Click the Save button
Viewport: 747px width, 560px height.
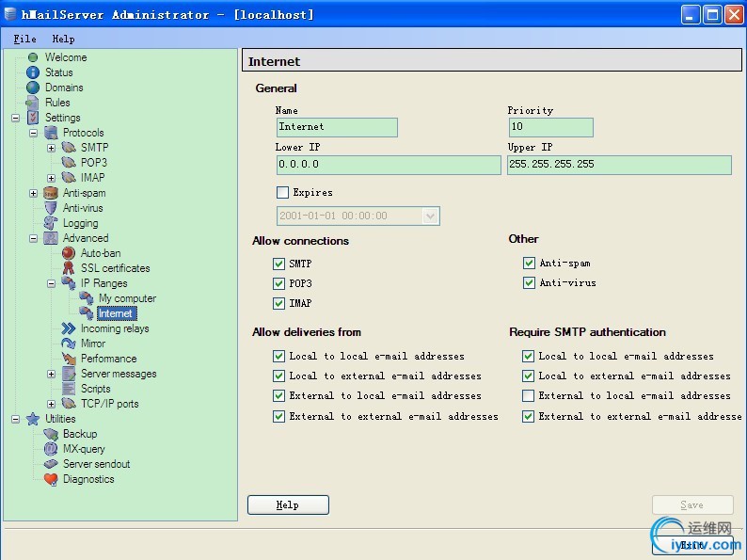(692, 504)
